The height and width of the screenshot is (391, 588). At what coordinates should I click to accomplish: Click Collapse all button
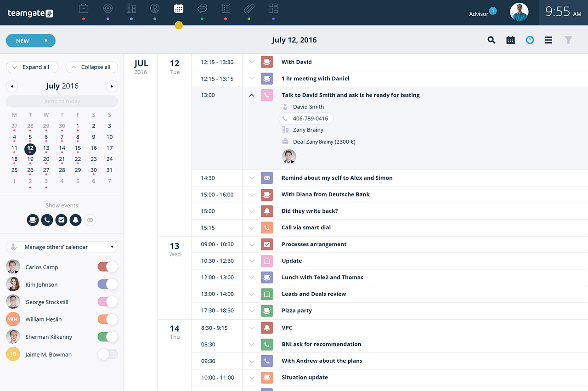pyautogui.click(x=92, y=67)
